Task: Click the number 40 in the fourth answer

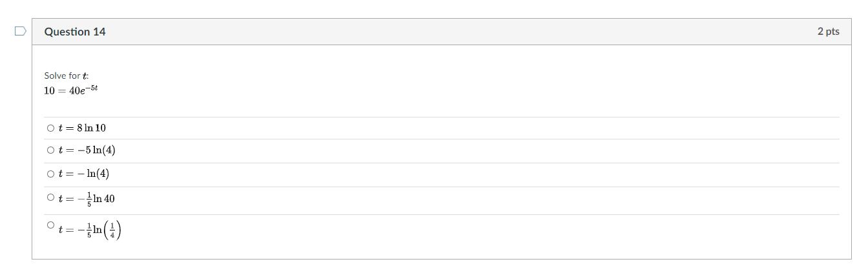Action: pyautogui.click(x=108, y=199)
